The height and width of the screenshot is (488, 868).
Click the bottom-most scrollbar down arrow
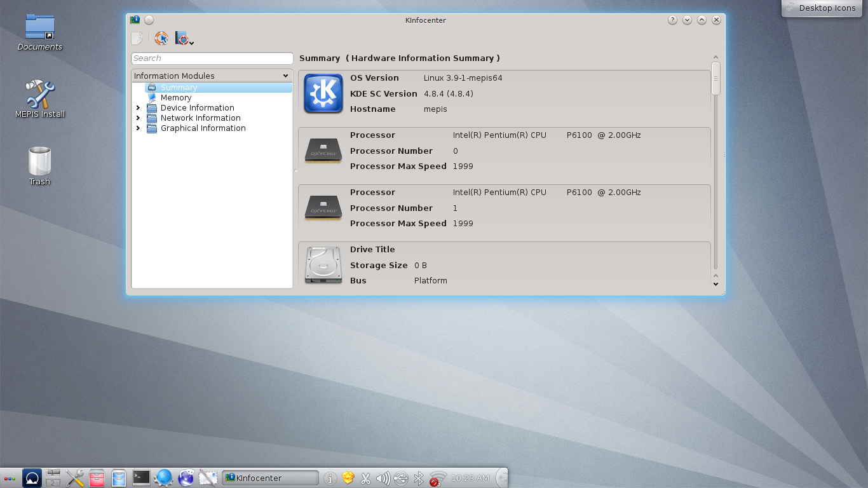715,284
